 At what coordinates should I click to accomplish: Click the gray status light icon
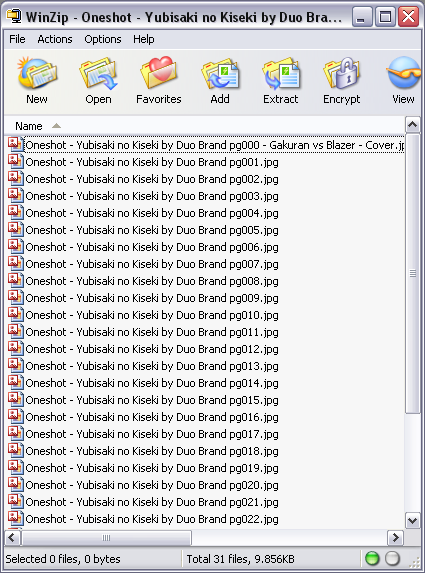pyautogui.click(x=392, y=558)
